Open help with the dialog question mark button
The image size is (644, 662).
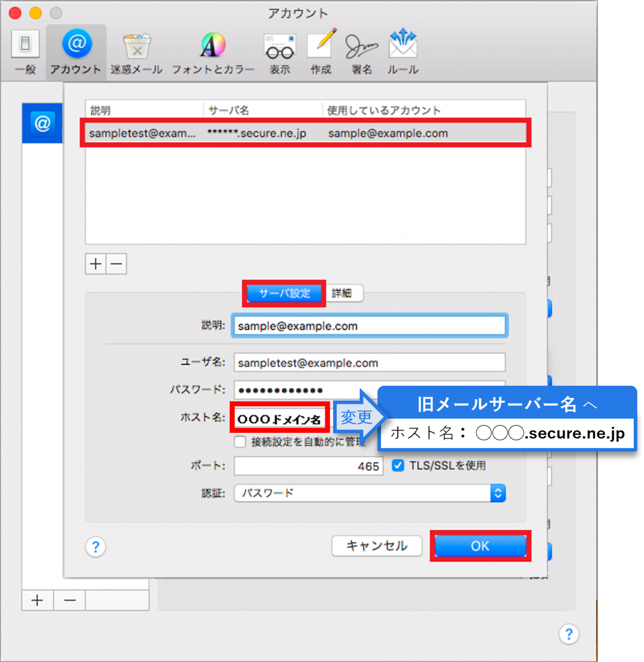pyautogui.click(x=96, y=547)
